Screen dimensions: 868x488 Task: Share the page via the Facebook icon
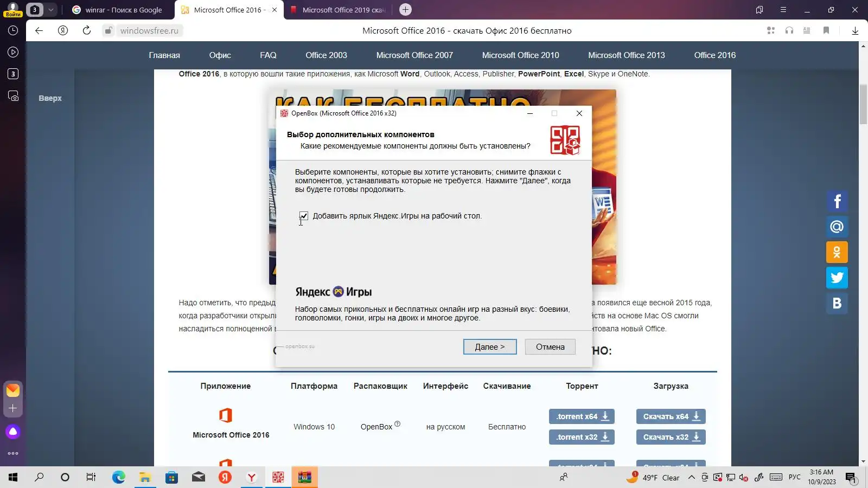point(837,201)
